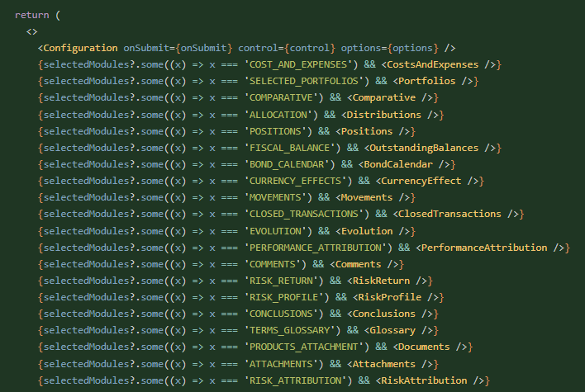Click the 'RISK_ATTRIBUTION' string
This screenshot has height=392, width=585.
[x=295, y=380]
